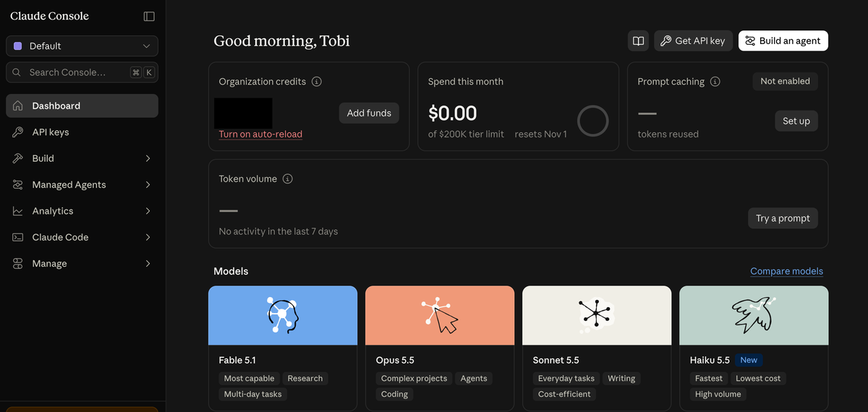Open the Opus 5.5 orange thumbnail

tap(440, 316)
